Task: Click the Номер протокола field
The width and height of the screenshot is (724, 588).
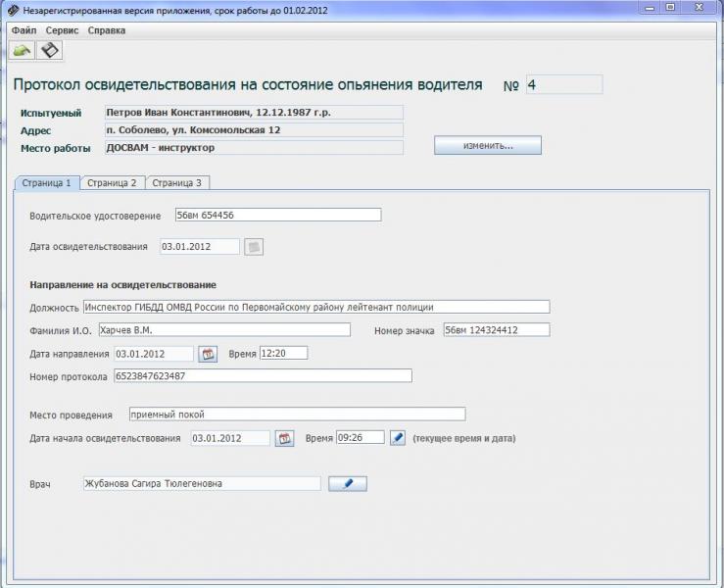Action: click(263, 375)
